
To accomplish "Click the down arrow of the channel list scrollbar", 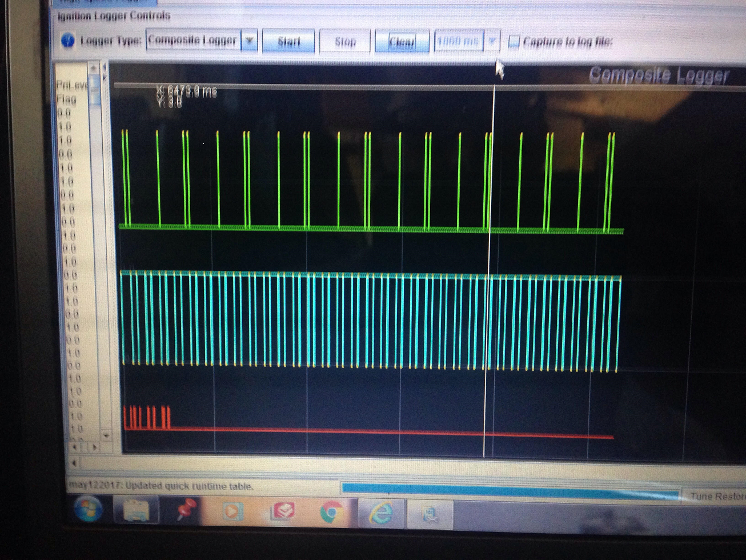I will point(106,435).
